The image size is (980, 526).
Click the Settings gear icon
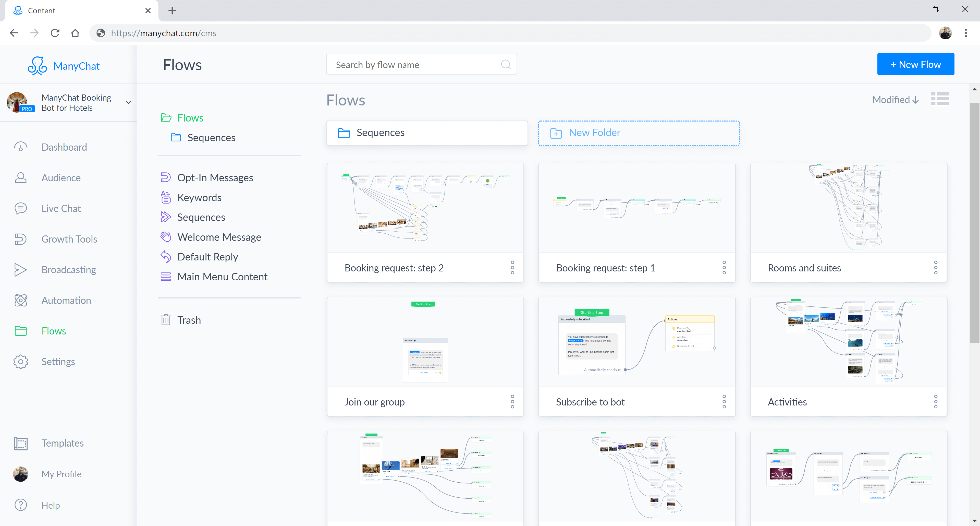(20, 362)
